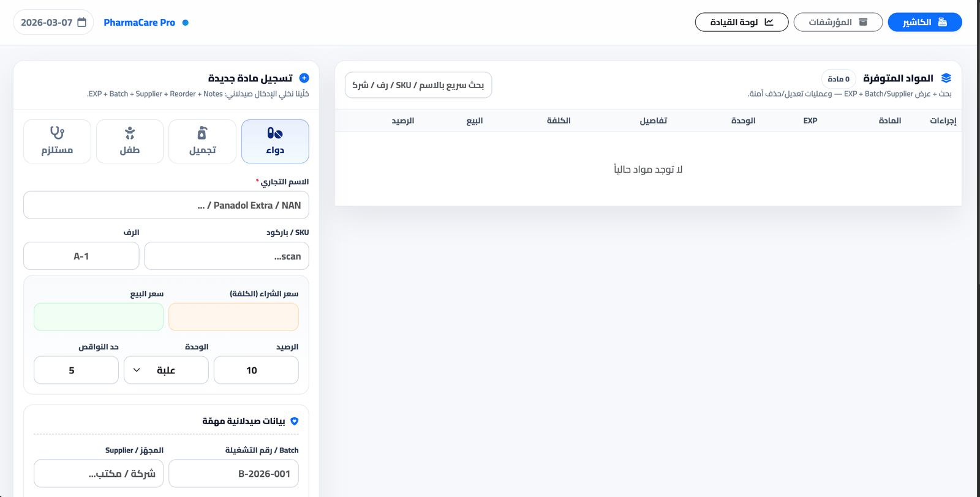Image resolution: width=980 pixels, height=497 pixels.
Task: Click the layers icon beside المواد المتوفرة
Action: click(946, 78)
